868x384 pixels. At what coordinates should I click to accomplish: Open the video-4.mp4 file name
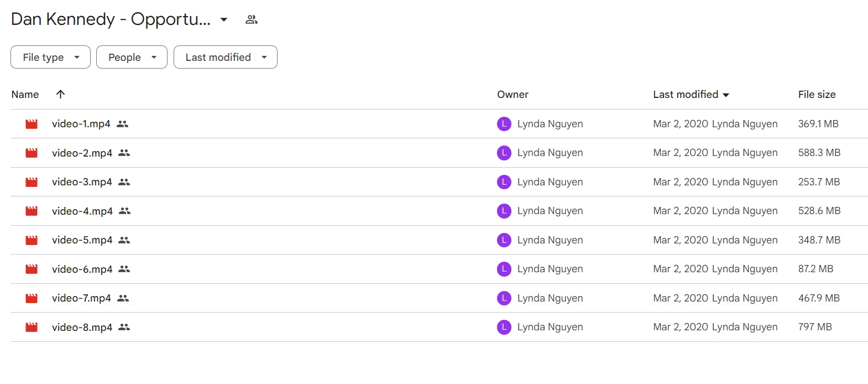[x=82, y=211]
